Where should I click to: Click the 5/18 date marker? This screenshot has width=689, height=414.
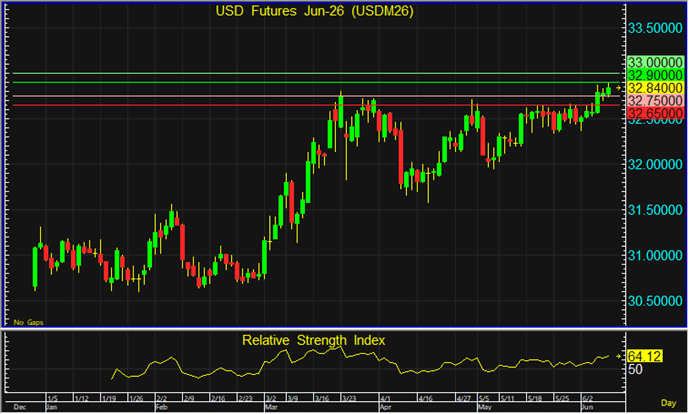pyautogui.click(x=535, y=399)
